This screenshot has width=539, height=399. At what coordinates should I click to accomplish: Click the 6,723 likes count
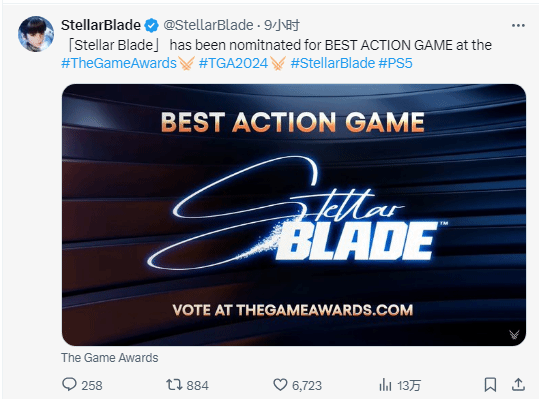pos(307,386)
